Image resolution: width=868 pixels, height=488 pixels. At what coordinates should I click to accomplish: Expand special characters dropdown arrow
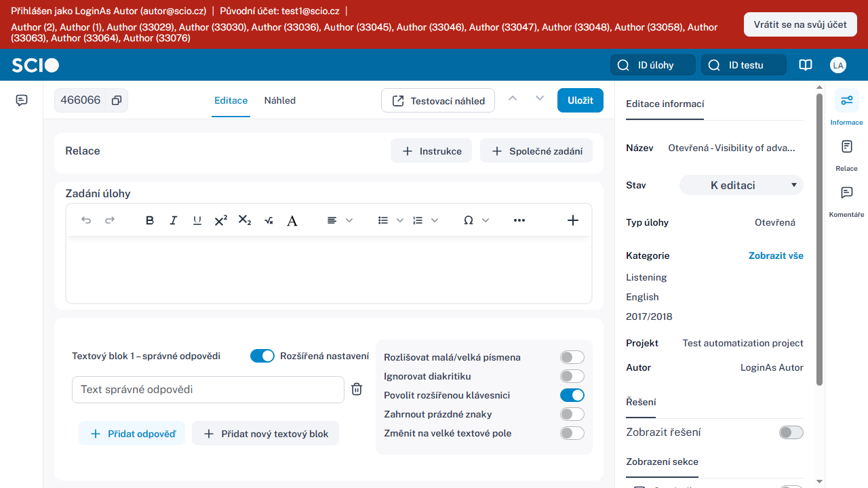[485, 220]
